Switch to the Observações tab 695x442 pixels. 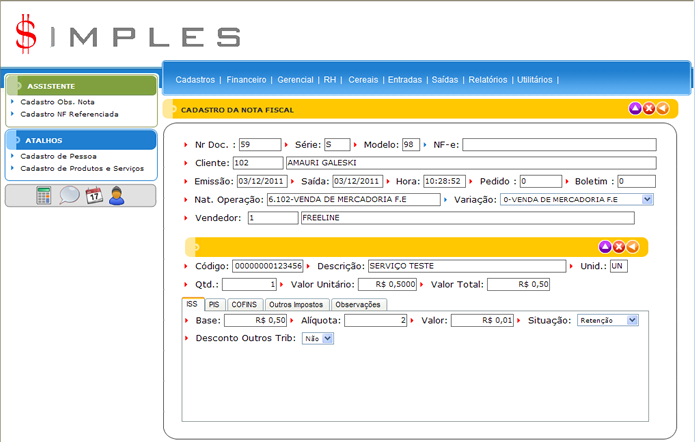coord(358,304)
